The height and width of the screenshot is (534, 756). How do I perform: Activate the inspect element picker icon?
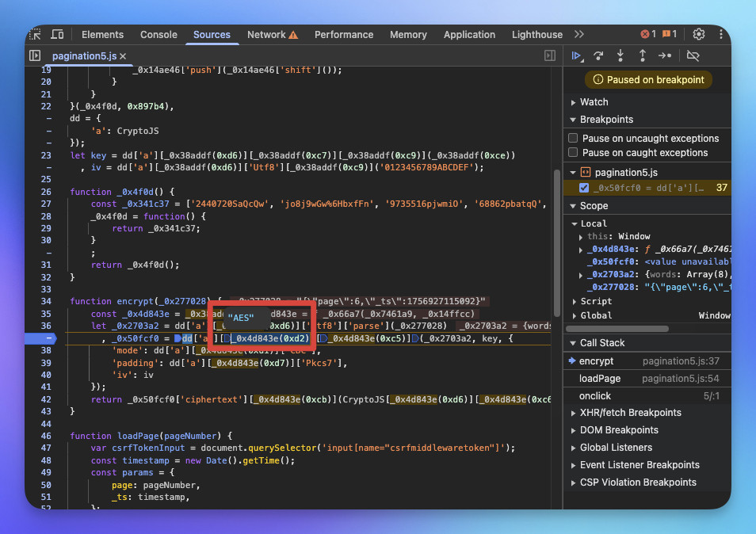click(36, 35)
